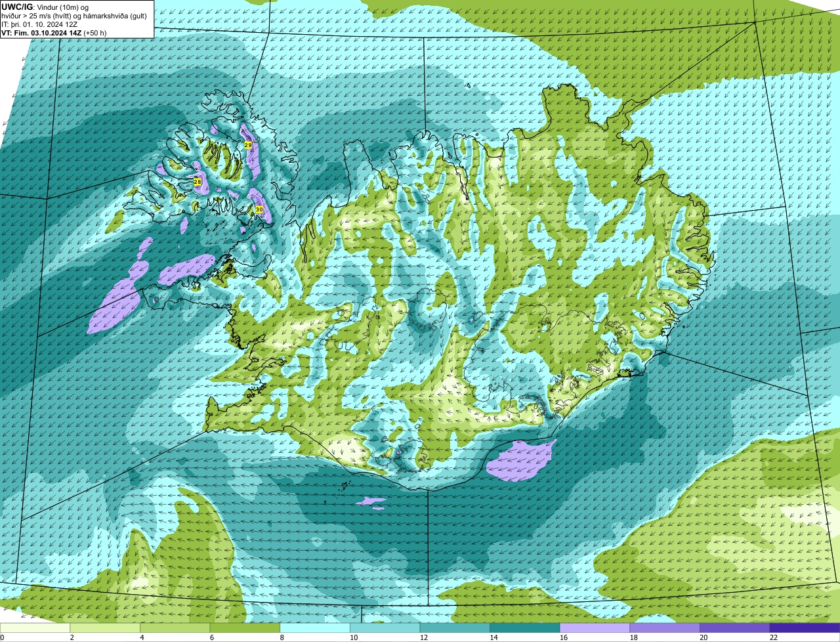This screenshot has height=642, width=840.
Task: Pick the 12–14 m/s medium teal legend swatch
Action: [455, 628]
